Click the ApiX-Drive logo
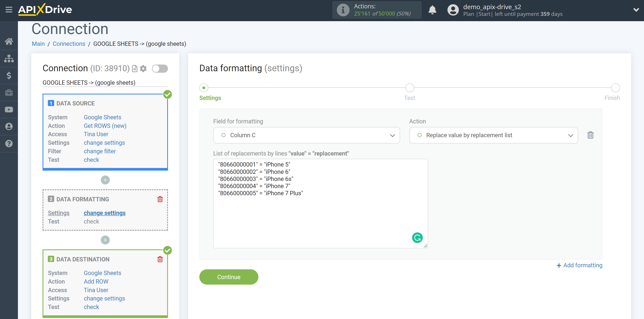Viewport: 644px width, 319px height. (45, 10)
